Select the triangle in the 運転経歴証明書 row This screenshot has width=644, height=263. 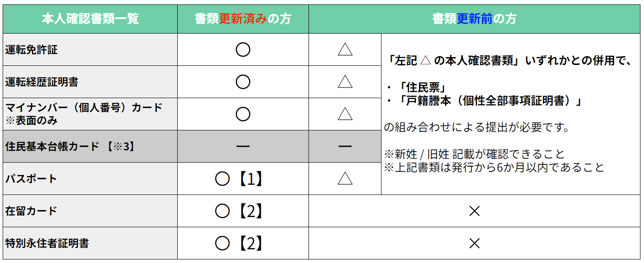coord(345,82)
